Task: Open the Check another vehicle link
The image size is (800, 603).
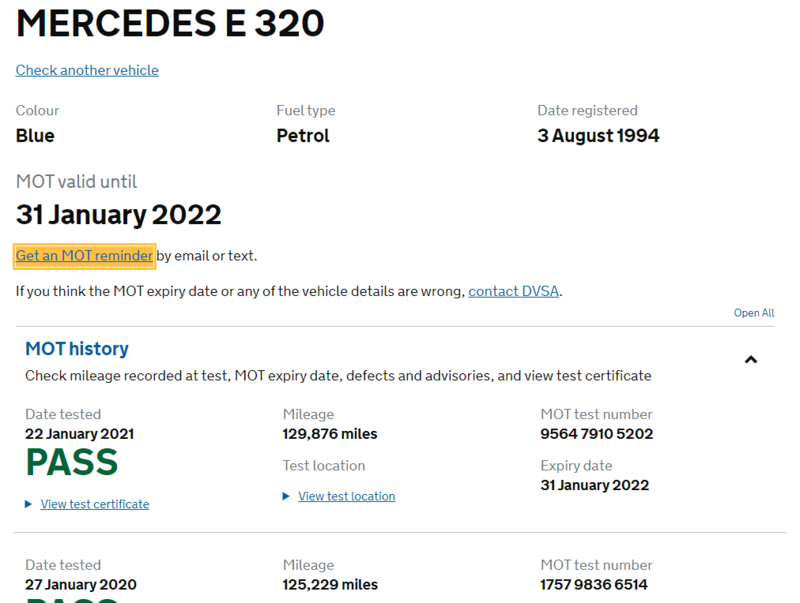Action: pos(87,70)
